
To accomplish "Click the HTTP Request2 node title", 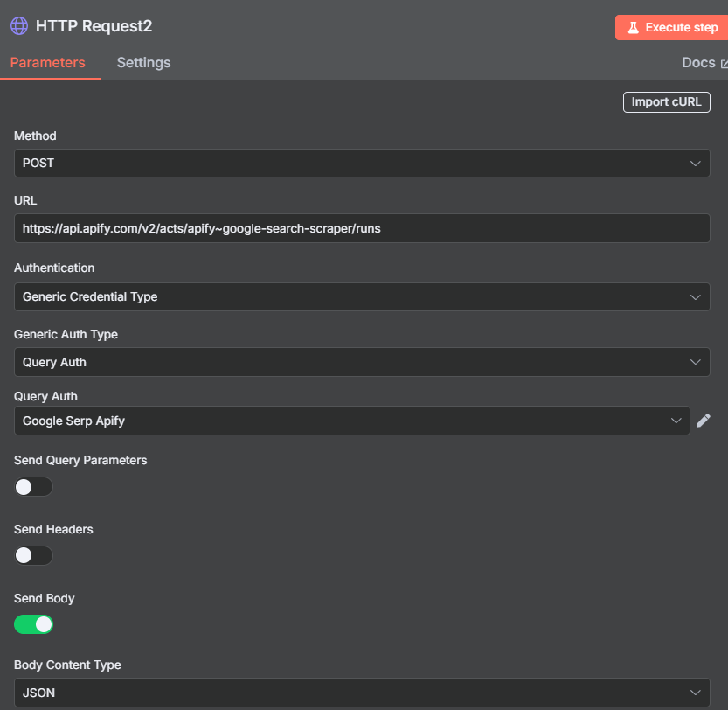I will [x=94, y=26].
